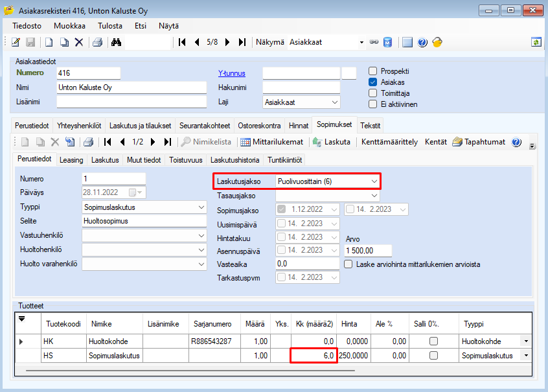
Task: Create new customer with blank page icon
Action: [x=49, y=42]
